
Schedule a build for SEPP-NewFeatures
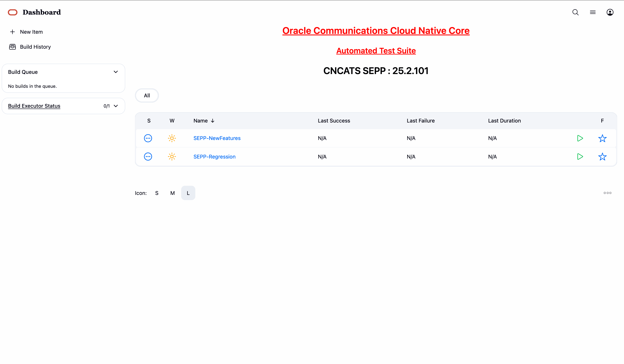click(580, 138)
